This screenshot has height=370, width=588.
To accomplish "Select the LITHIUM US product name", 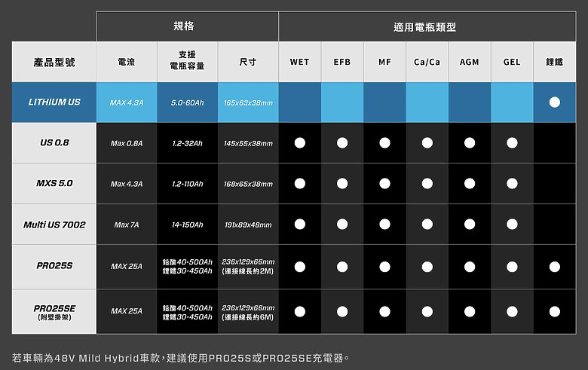I will point(54,102).
